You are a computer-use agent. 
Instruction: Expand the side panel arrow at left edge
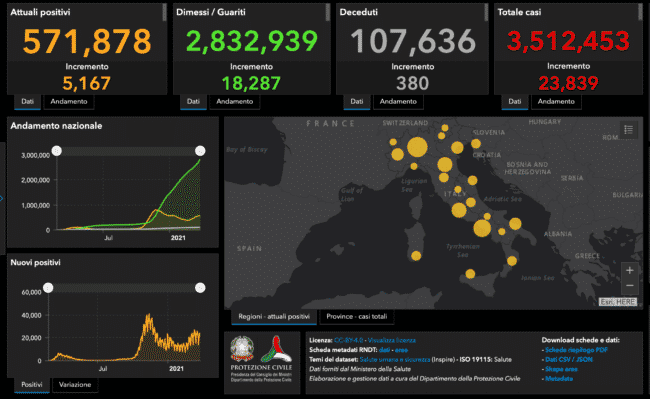2,198
